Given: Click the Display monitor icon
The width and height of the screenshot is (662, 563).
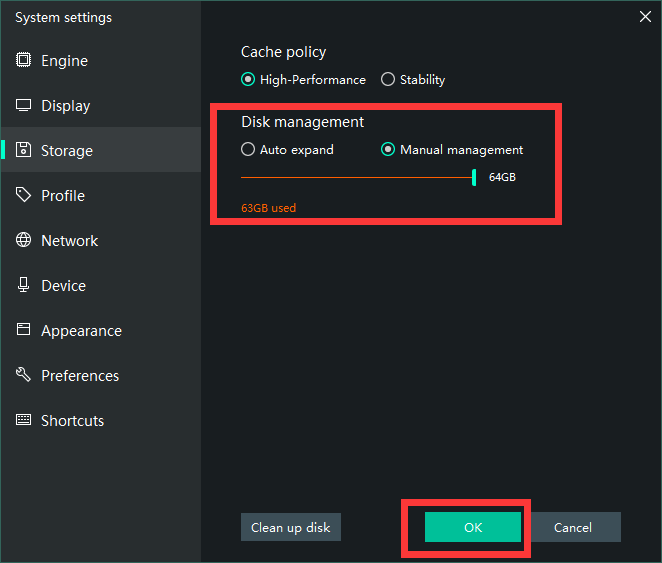Looking at the screenshot, I should click(x=23, y=106).
